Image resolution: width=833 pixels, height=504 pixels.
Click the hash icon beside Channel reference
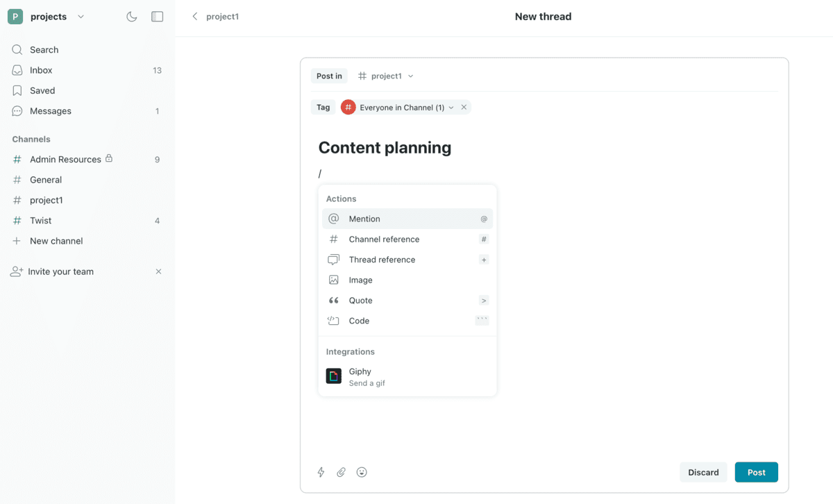(x=334, y=239)
